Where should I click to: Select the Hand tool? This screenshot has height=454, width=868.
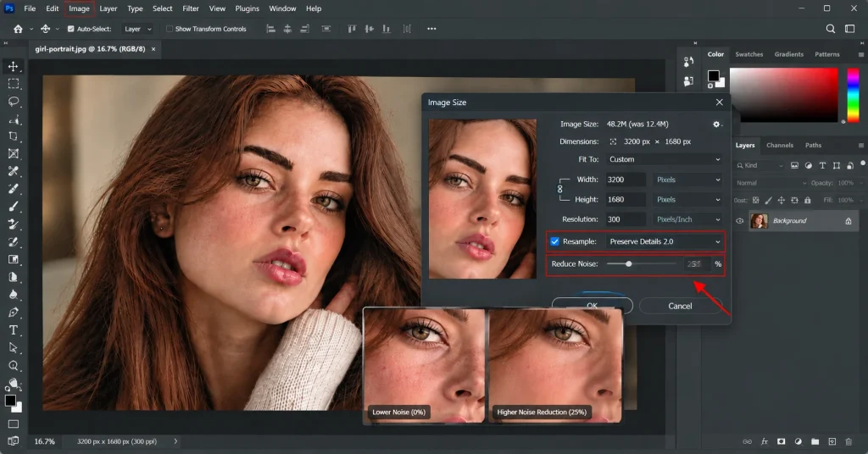pos(14,383)
